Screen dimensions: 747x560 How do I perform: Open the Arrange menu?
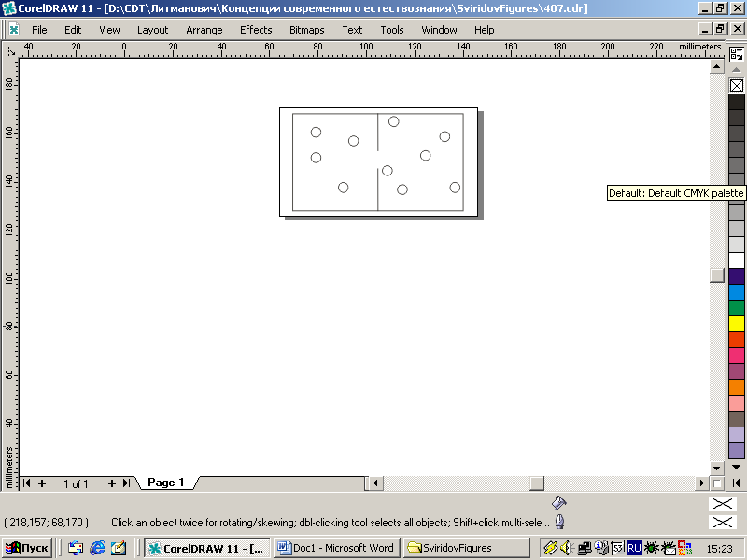click(204, 30)
